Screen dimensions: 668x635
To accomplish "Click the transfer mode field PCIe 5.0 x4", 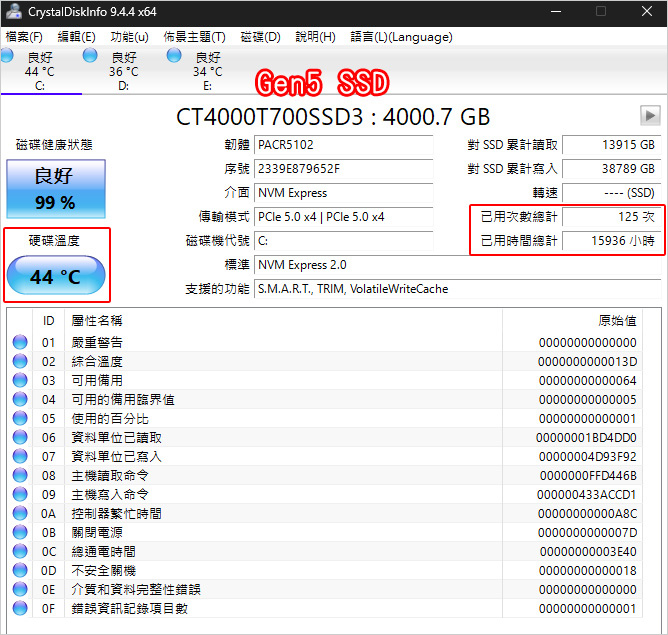I will pos(343,217).
